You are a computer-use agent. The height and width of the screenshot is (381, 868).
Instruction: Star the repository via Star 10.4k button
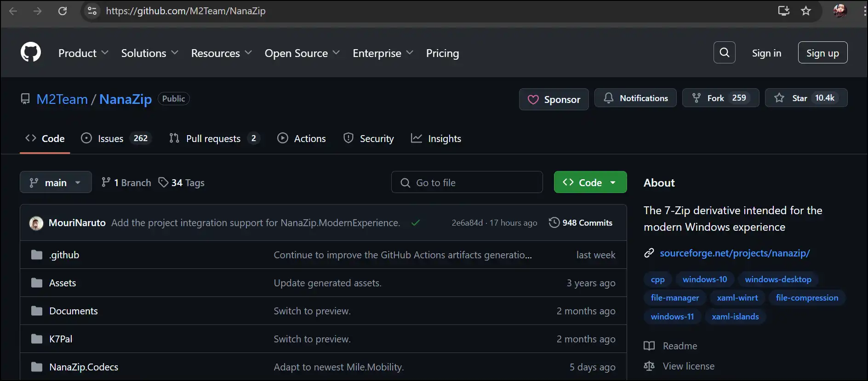coord(806,98)
